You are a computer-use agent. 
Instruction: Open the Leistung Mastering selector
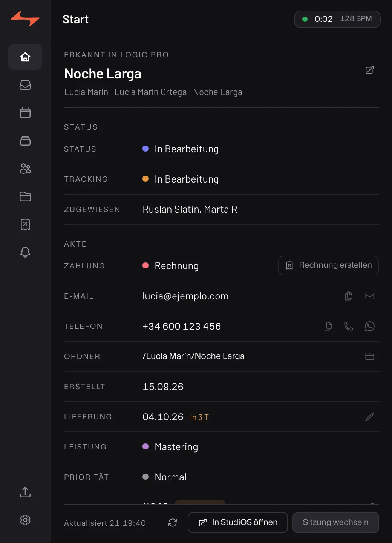170,447
